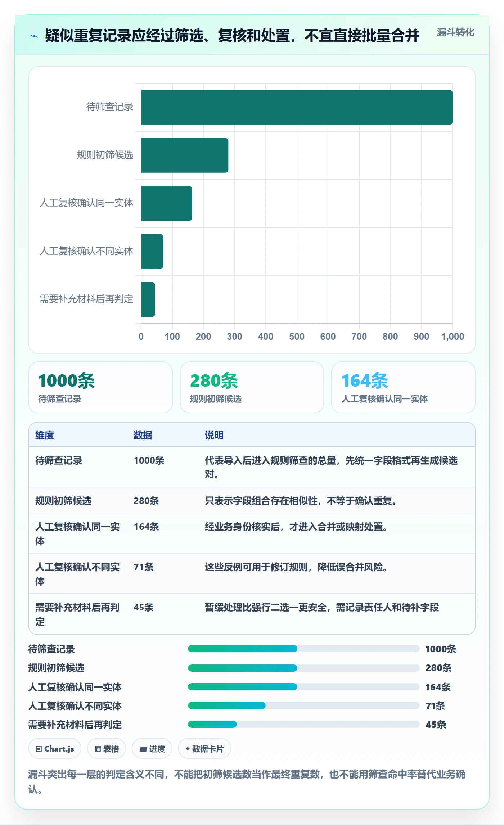Click the footer note starting 漏斗突出每一层
The image size is (504, 825).
point(247,781)
